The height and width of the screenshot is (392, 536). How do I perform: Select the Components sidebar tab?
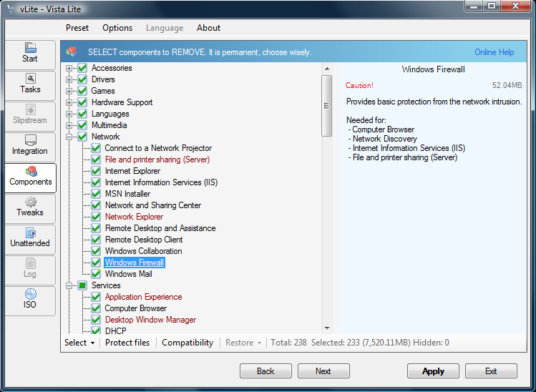point(31,177)
